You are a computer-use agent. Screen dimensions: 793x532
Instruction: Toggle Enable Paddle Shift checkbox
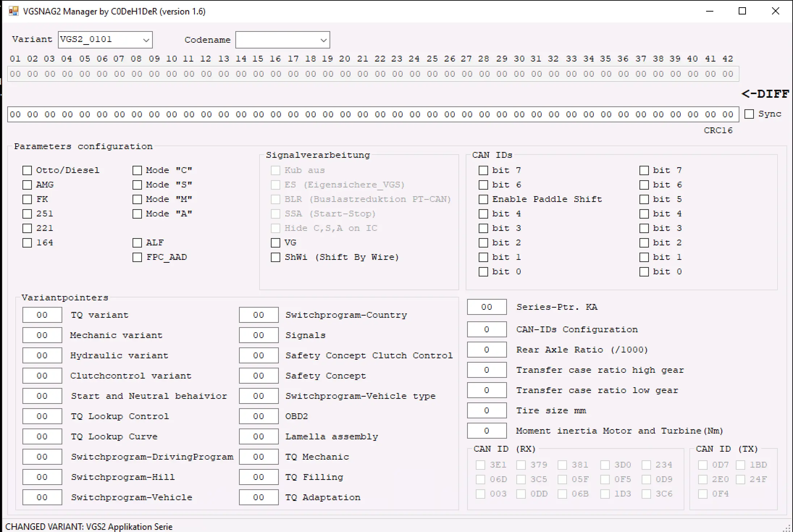[483, 199]
